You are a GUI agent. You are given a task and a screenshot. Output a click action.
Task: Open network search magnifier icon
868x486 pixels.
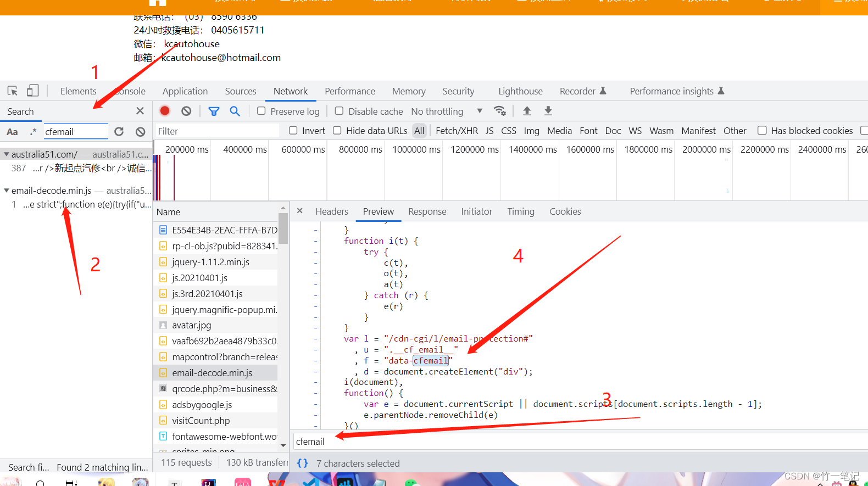(235, 111)
